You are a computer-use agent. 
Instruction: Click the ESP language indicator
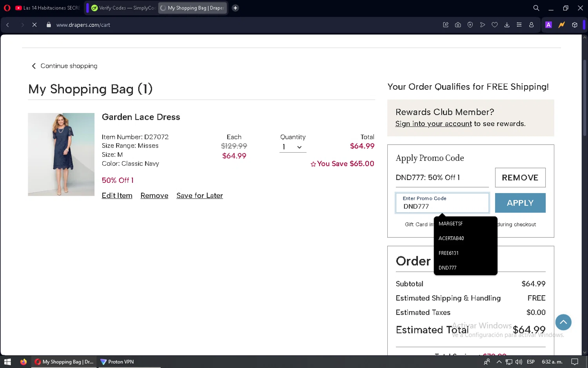(x=531, y=362)
